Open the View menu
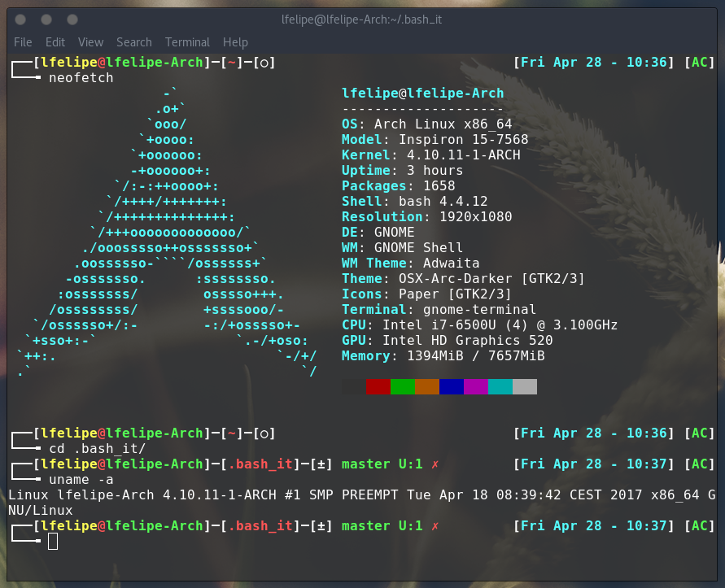 pyautogui.click(x=90, y=42)
